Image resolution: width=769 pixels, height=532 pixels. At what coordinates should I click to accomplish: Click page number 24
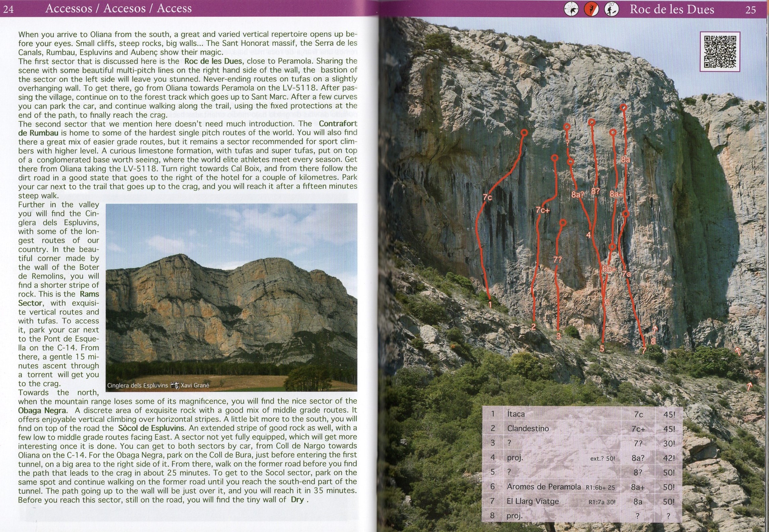(x=8, y=9)
